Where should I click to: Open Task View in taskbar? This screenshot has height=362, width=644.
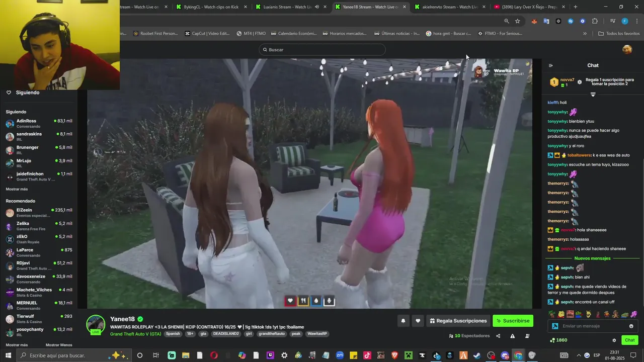pyautogui.click(x=155, y=355)
